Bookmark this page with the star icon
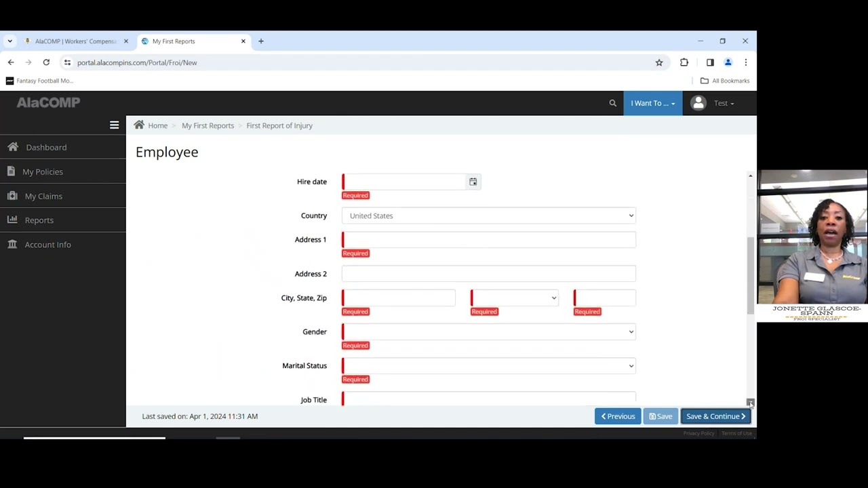Image resolution: width=868 pixels, height=488 pixels. click(659, 62)
